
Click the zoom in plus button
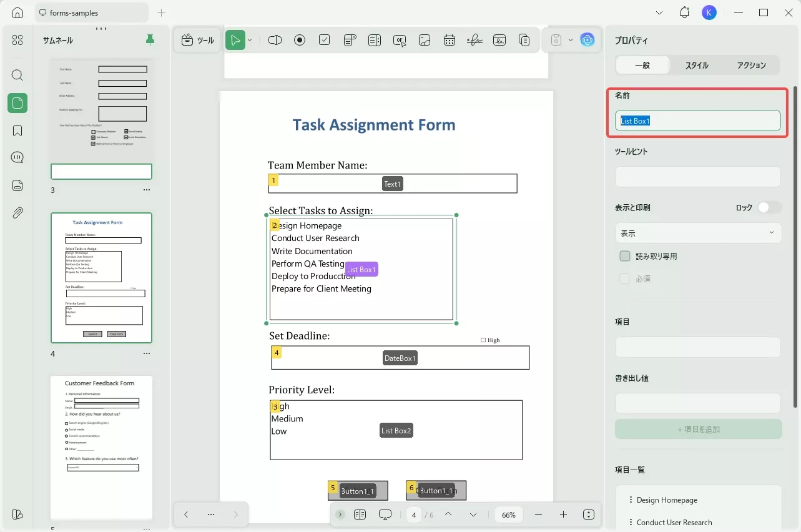coord(563,515)
